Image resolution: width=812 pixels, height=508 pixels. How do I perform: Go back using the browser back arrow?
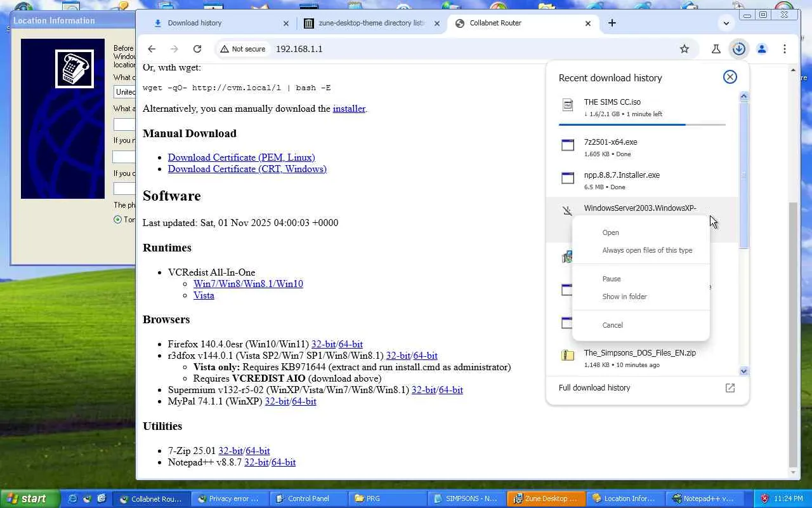[x=152, y=49]
